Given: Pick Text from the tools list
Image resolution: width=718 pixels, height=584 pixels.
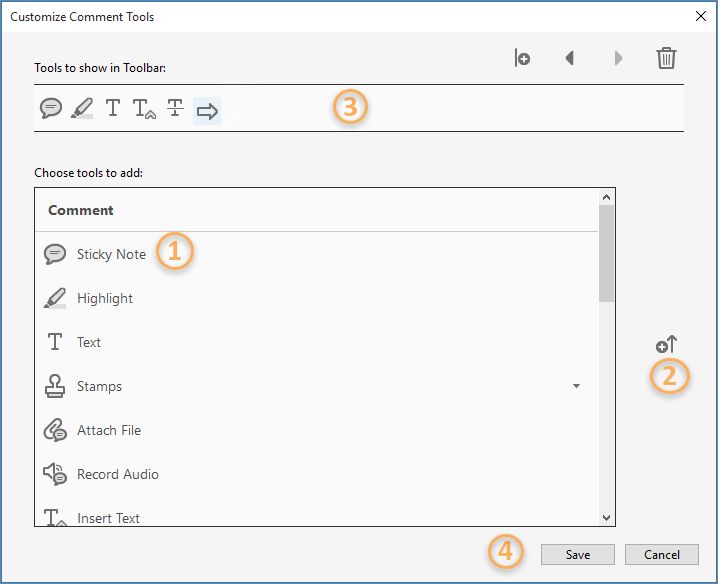Looking at the screenshot, I should 89,342.
